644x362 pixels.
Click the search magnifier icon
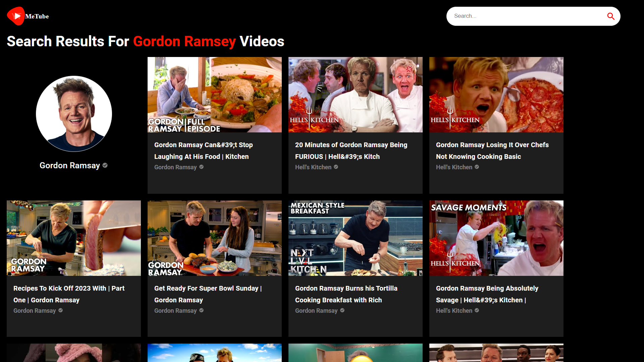(x=611, y=16)
